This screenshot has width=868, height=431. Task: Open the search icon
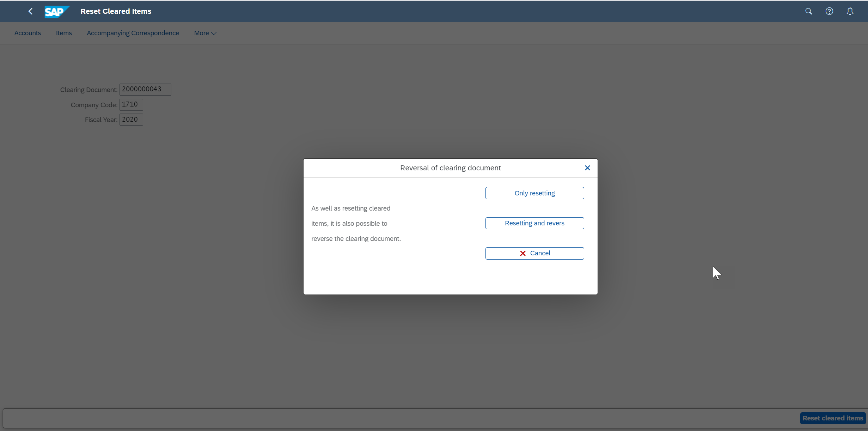[x=809, y=11]
